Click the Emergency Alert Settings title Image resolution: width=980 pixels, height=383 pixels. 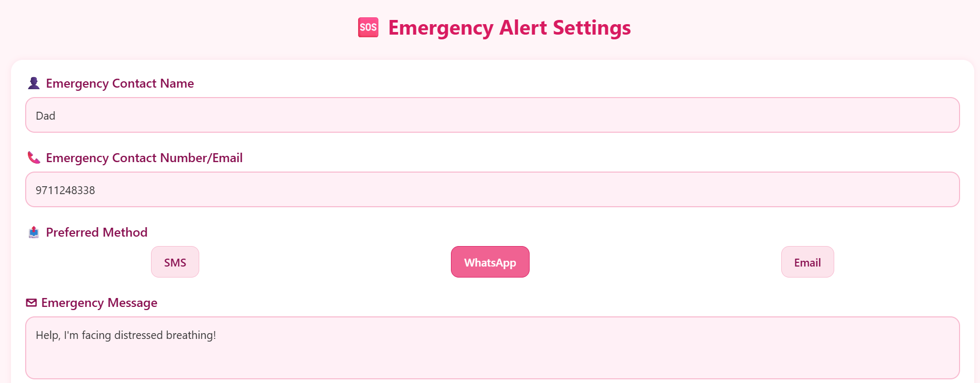coord(509,28)
